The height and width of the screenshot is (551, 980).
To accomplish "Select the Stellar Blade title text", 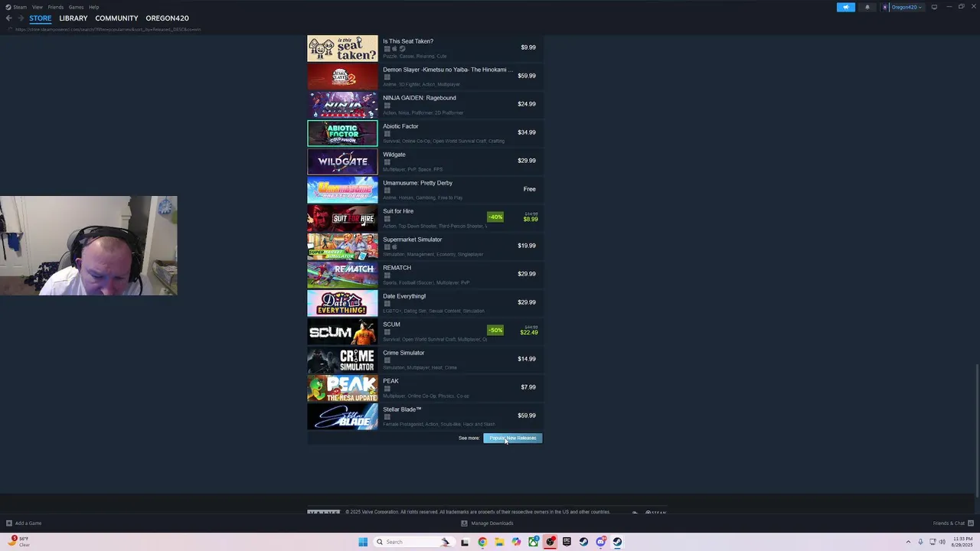I will (x=402, y=409).
